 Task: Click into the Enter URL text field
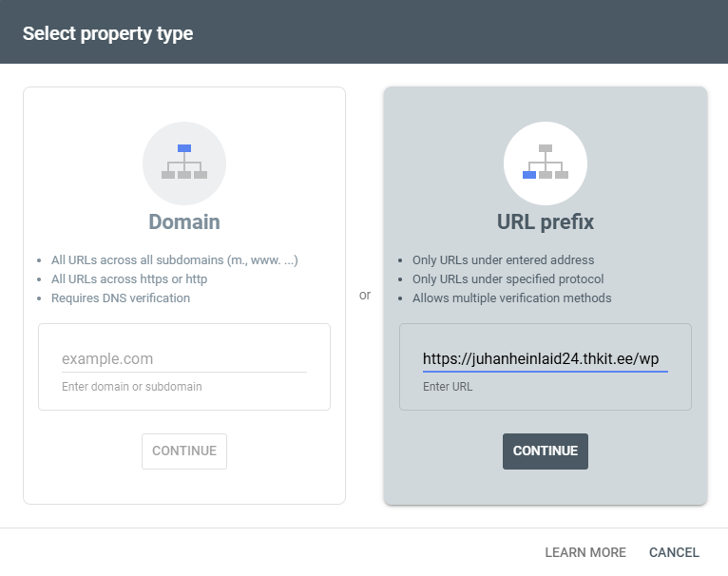coord(545,359)
